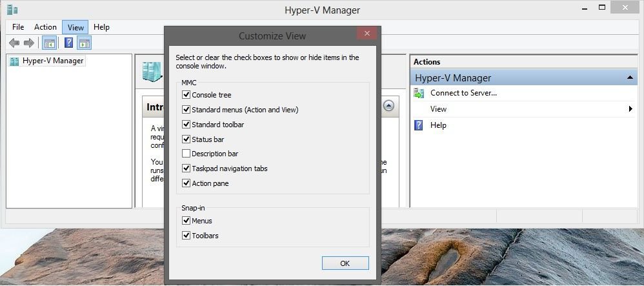
Task: Uncheck the Snap-in Menus checkbox
Action: [186, 221]
